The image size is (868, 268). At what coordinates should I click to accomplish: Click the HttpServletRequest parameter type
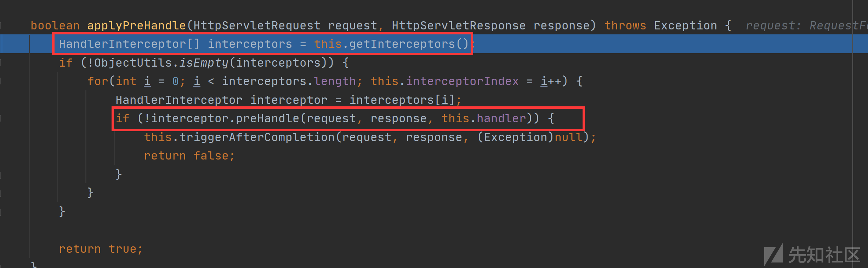(257, 26)
